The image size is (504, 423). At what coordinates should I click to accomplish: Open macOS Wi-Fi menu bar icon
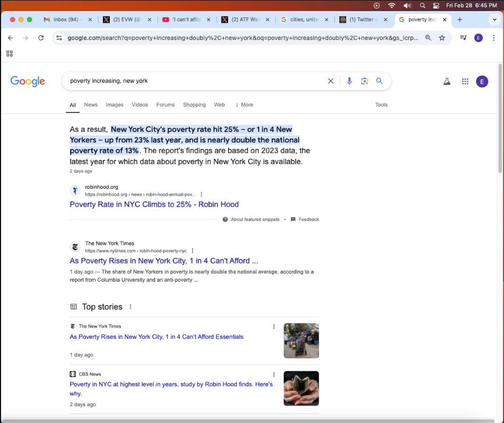(x=392, y=5)
